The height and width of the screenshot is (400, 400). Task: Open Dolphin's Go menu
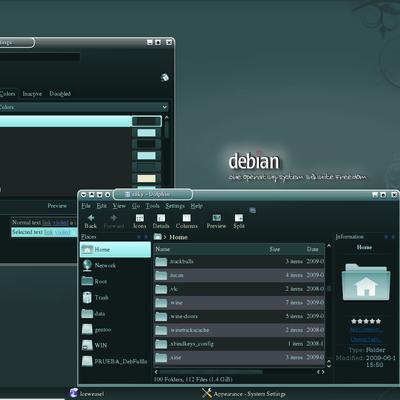136,206
